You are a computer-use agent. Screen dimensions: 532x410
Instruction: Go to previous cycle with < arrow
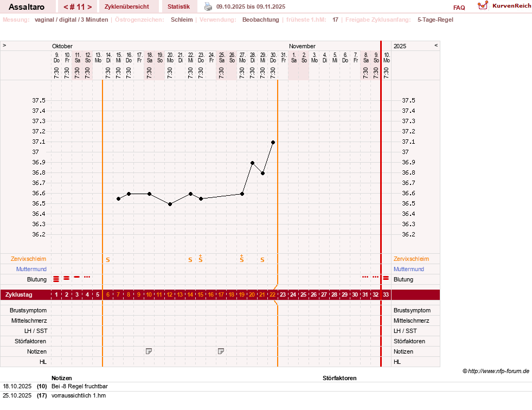66,7
